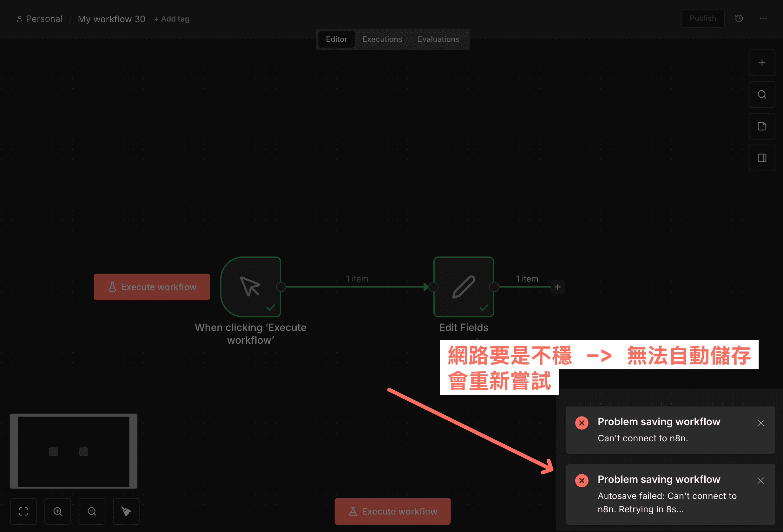Screen dimensions: 783x532
Task: Open the three-dot options menu
Action: click(763, 18)
